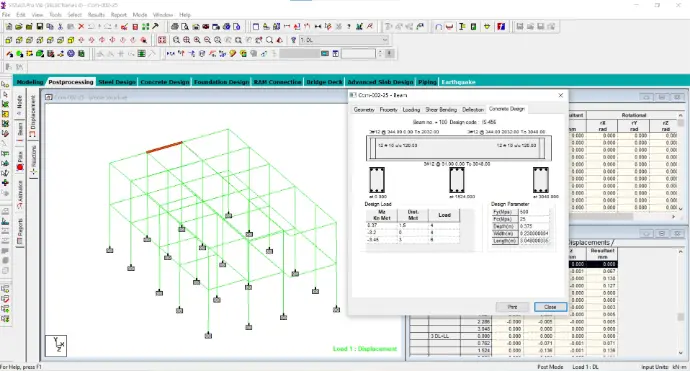This screenshot has height=371, width=690.
Task: Select the Plate page in the vertical sidebar
Action: click(x=19, y=160)
